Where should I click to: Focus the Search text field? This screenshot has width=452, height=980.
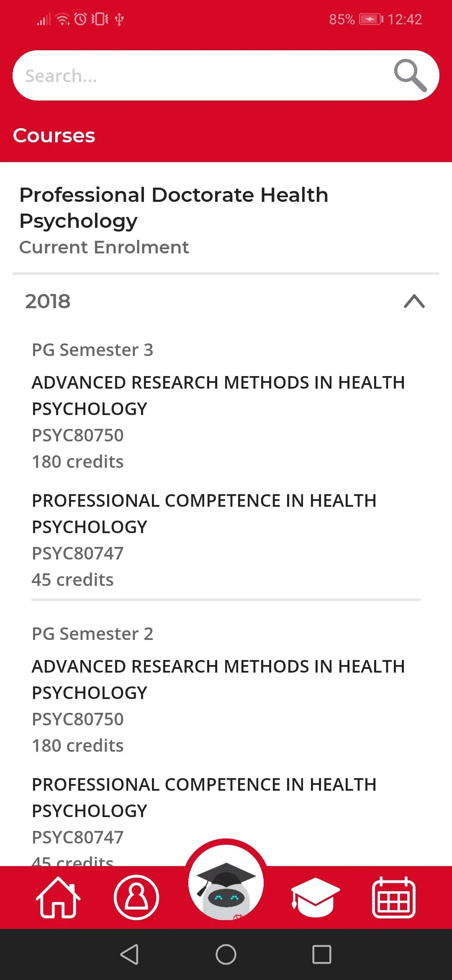(201, 75)
